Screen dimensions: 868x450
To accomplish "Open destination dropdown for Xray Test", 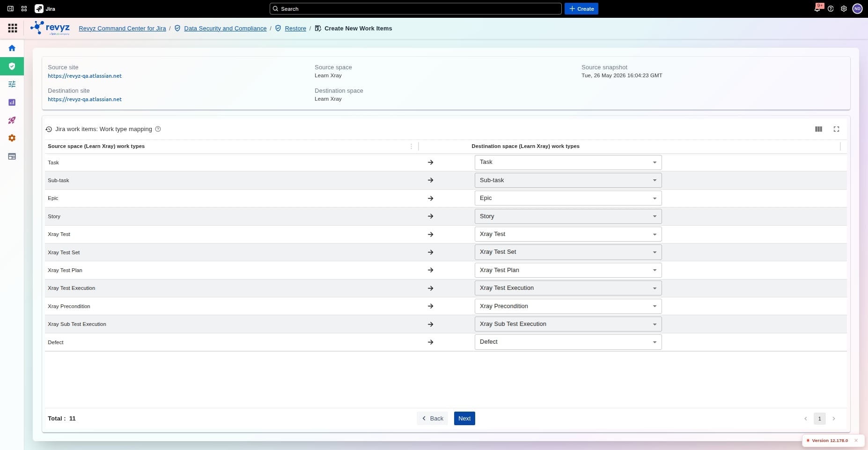I will tap(568, 234).
